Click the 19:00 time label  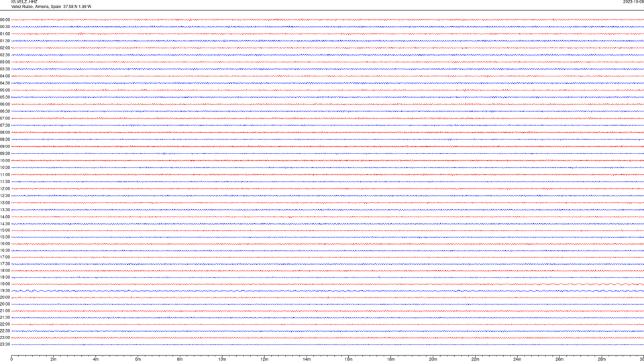pyautogui.click(x=5, y=284)
